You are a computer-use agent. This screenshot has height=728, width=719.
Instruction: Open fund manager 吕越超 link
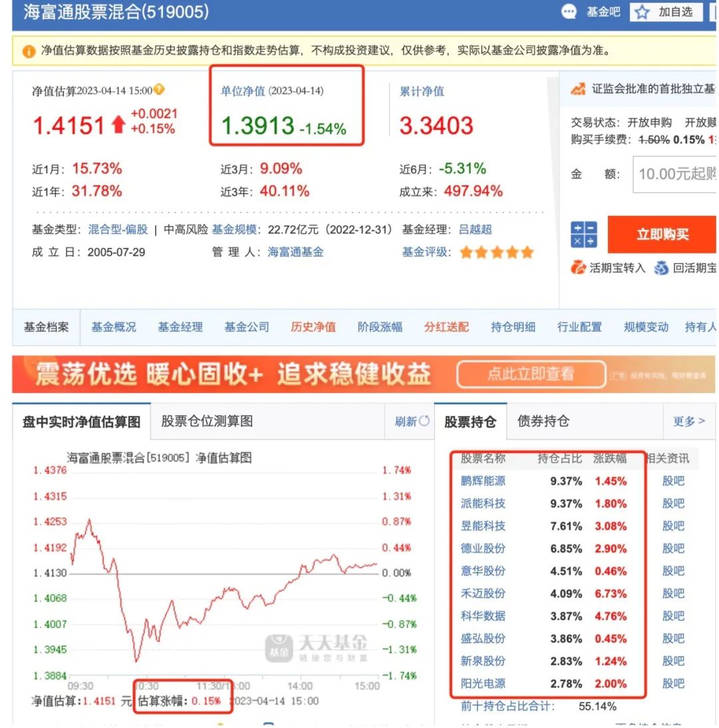(475, 229)
